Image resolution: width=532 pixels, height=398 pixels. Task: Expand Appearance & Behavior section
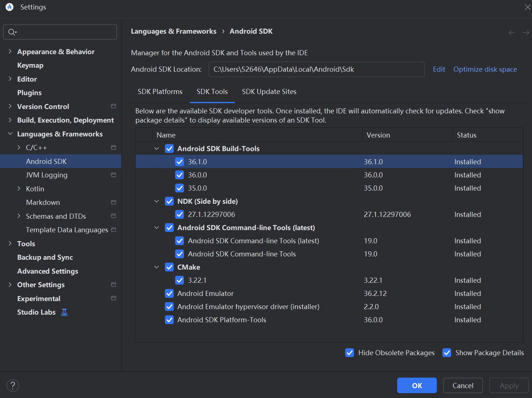click(x=10, y=52)
